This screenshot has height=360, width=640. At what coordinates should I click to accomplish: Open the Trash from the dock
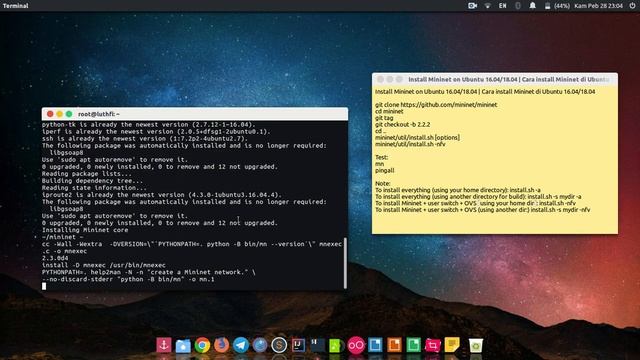(x=476, y=345)
